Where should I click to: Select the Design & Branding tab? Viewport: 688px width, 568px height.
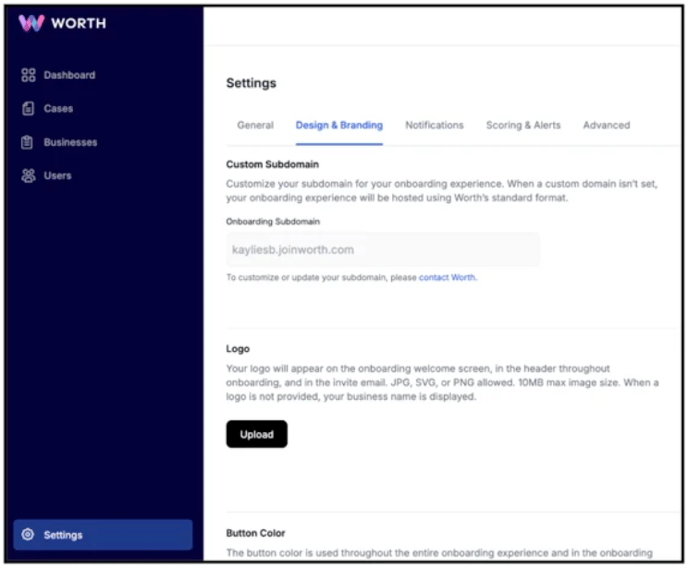coord(339,126)
